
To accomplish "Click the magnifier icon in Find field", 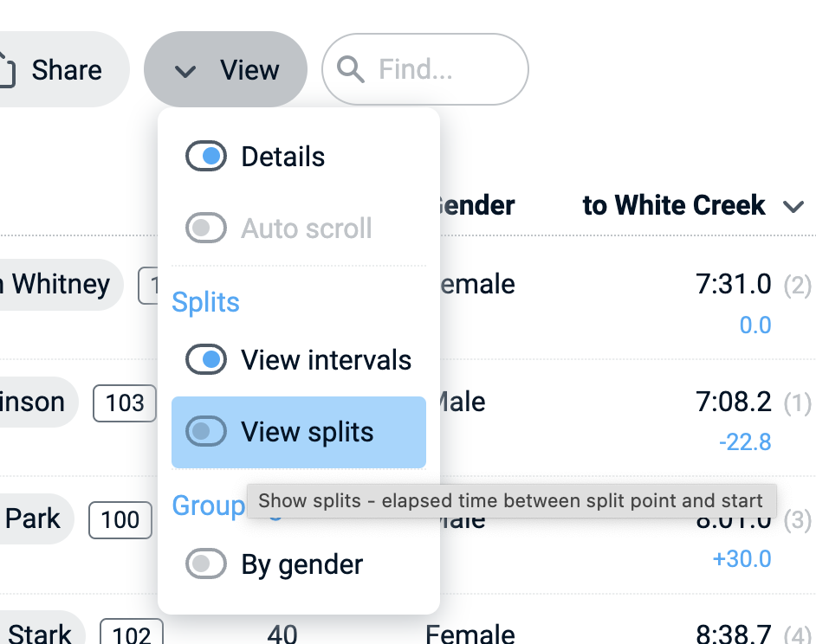I will click(351, 69).
